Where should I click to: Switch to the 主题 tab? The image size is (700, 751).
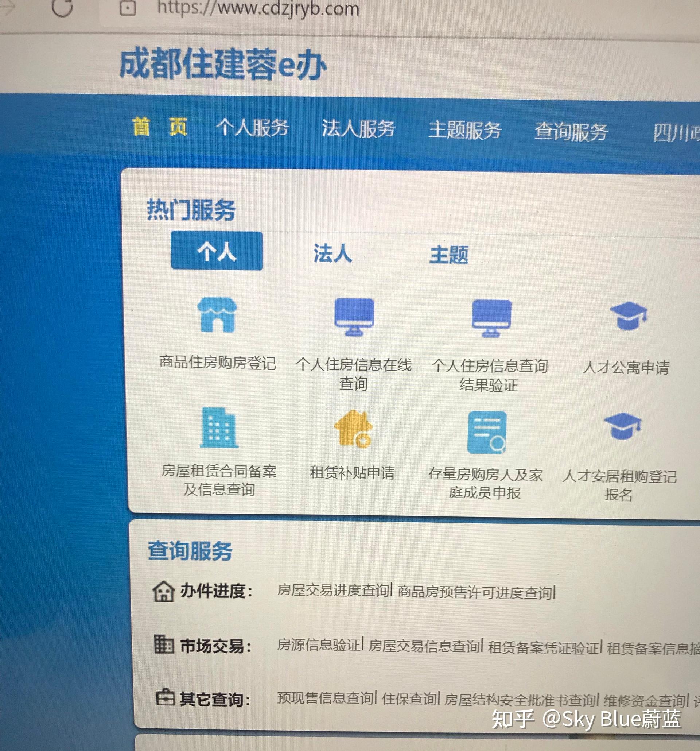(x=448, y=255)
